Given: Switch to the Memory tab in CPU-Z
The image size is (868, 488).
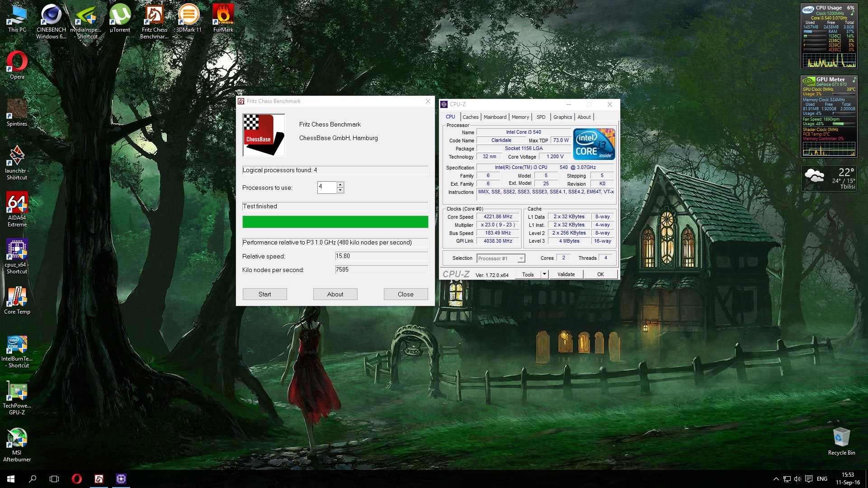Looking at the screenshot, I should (520, 117).
